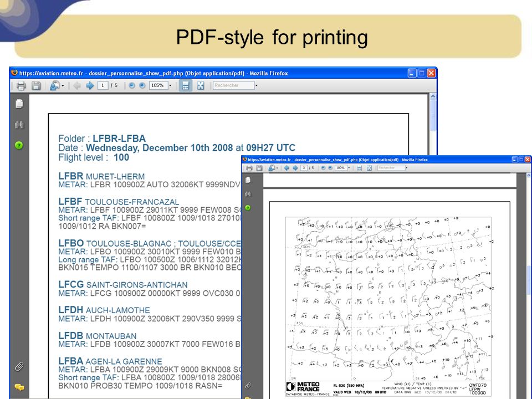Open the Pages panel in back window sidebar

pyautogui.click(x=19, y=104)
